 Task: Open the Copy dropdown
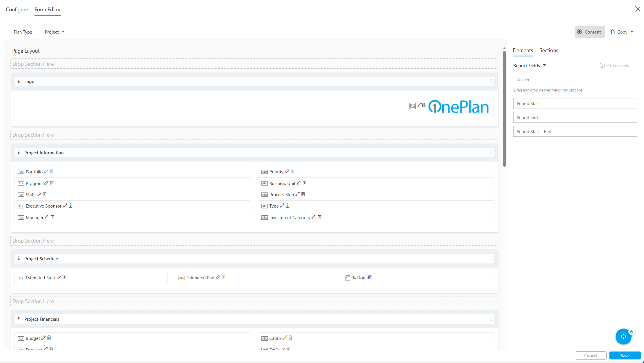pyautogui.click(x=622, y=32)
